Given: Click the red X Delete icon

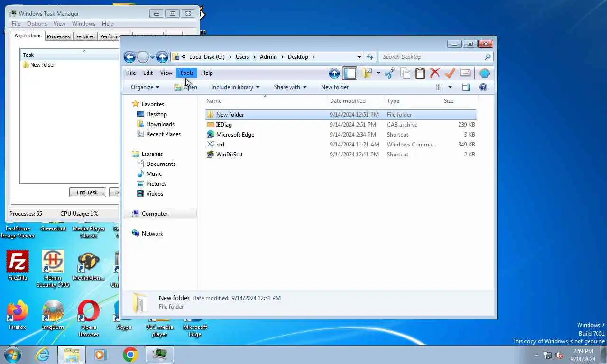Looking at the screenshot, I should pyautogui.click(x=435, y=73).
